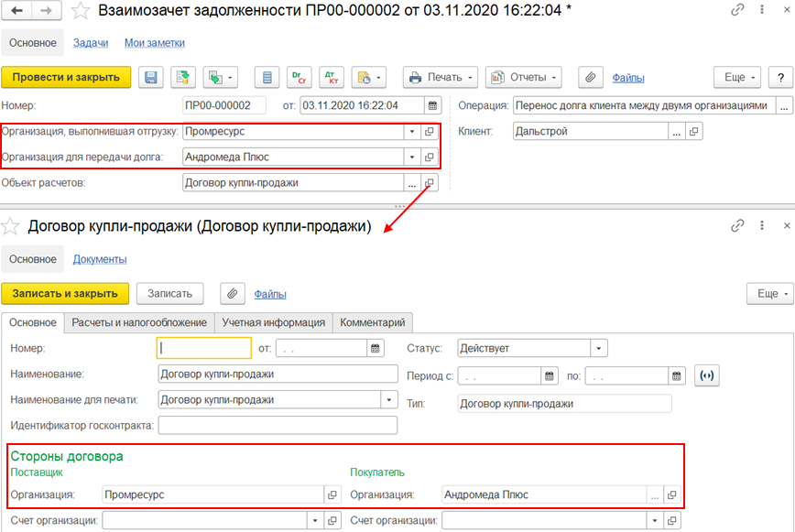Click the save floppy disk icon
The image size is (795, 532).
point(150,78)
